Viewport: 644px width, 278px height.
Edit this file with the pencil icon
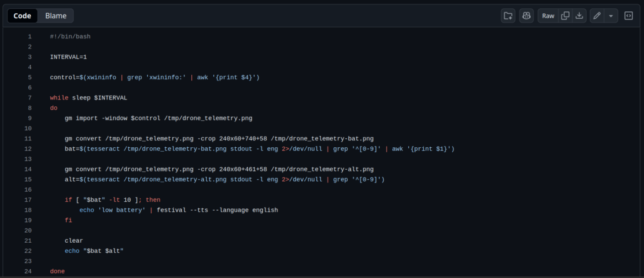(597, 16)
